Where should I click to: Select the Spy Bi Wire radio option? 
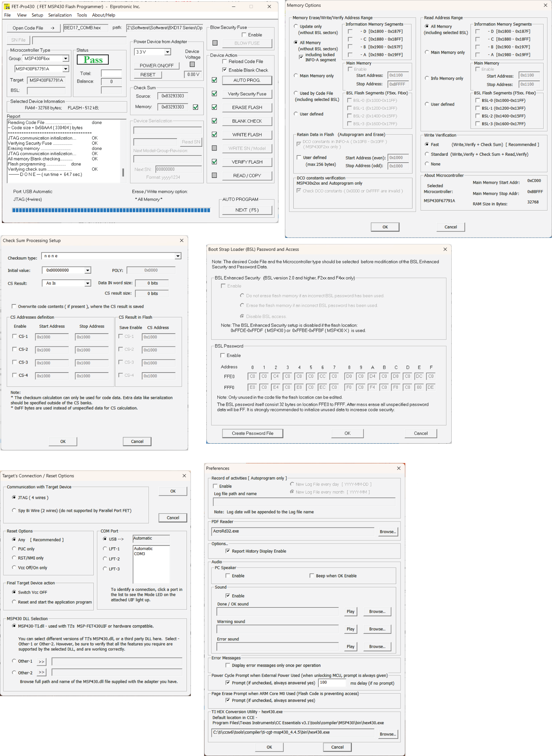[x=14, y=510]
